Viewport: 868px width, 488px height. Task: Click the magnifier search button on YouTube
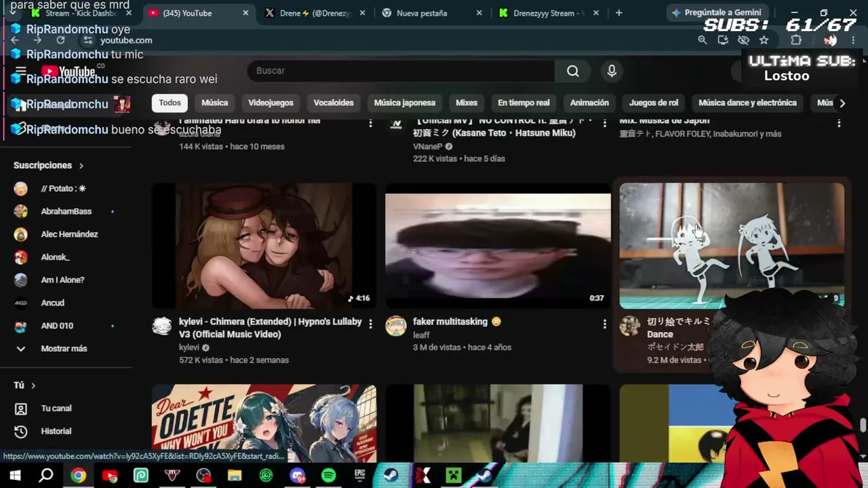pyautogui.click(x=573, y=71)
